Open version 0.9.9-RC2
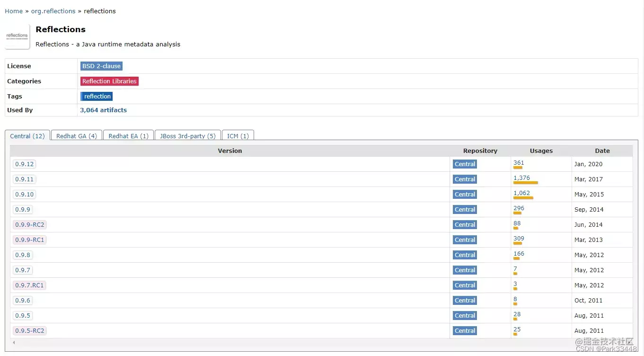This screenshot has width=644, height=356. point(30,225)
